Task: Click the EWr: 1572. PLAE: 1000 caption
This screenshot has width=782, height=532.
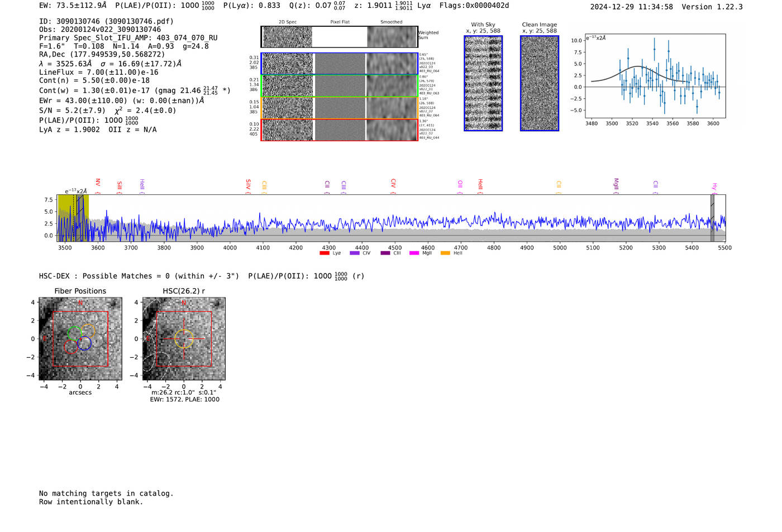Action: pyautogui.click(x=185, y=400)
